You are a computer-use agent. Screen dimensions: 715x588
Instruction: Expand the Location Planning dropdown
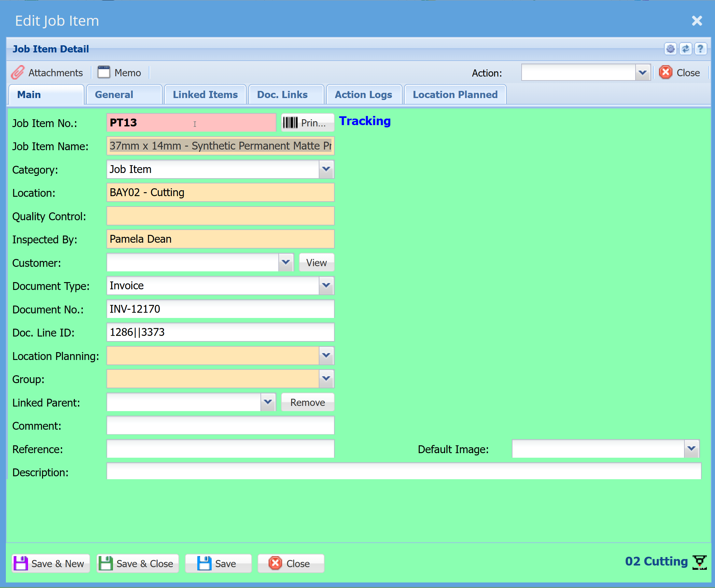pyautogui.click(x=326, y=355)
